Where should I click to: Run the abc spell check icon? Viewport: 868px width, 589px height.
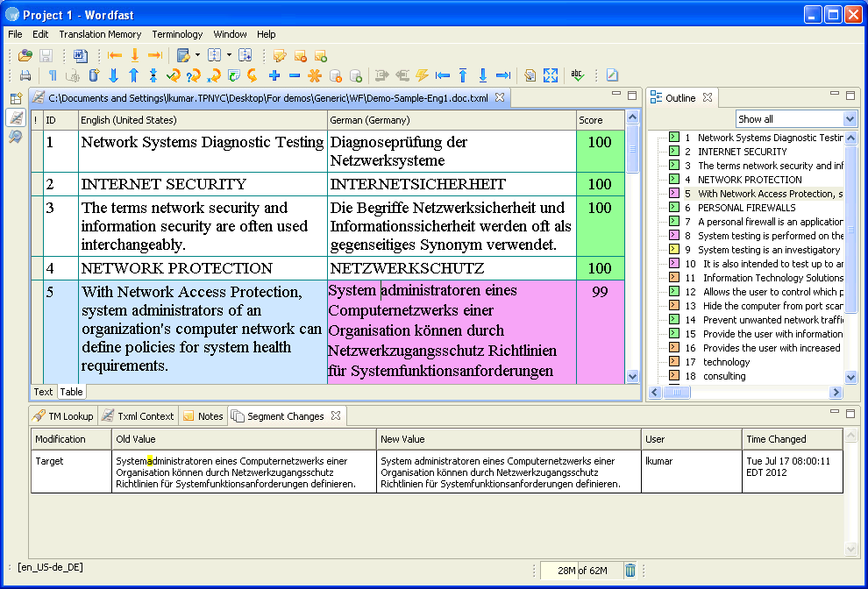(578, 76)
